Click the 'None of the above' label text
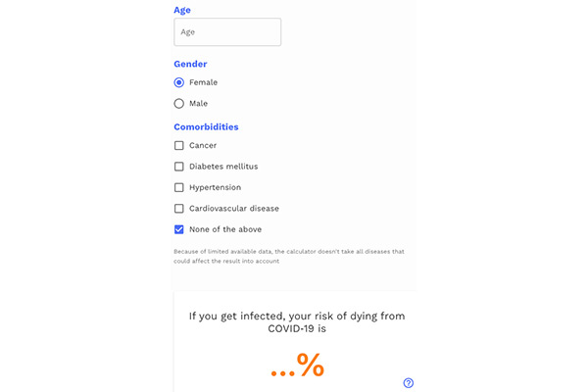The image size is (588, 392). (x=225, y=229)
